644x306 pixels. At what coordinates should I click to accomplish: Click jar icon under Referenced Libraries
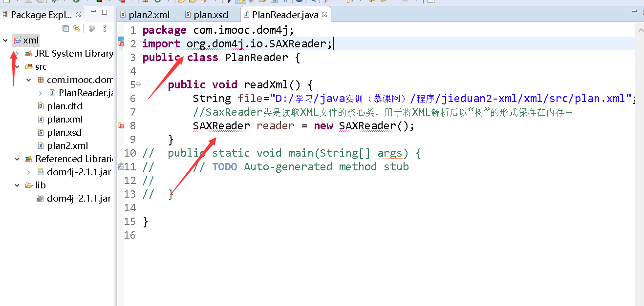click(x=41, y=172)
